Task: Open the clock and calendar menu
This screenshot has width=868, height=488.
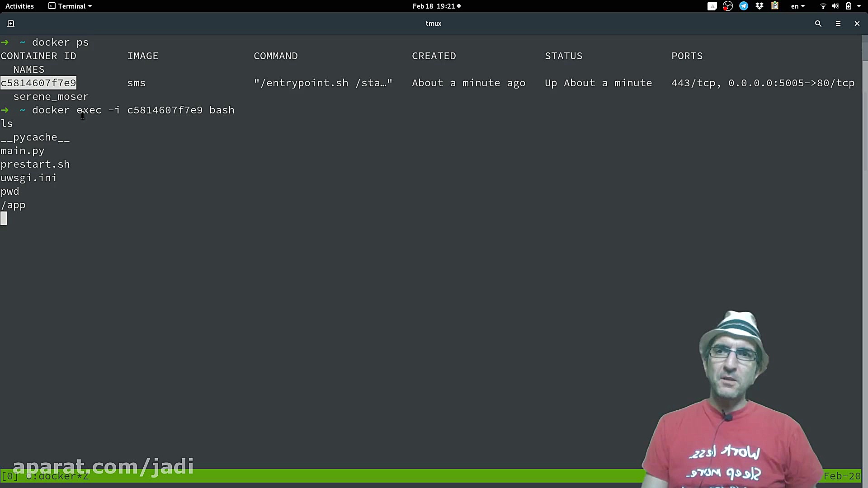Action: coord(436,6)
